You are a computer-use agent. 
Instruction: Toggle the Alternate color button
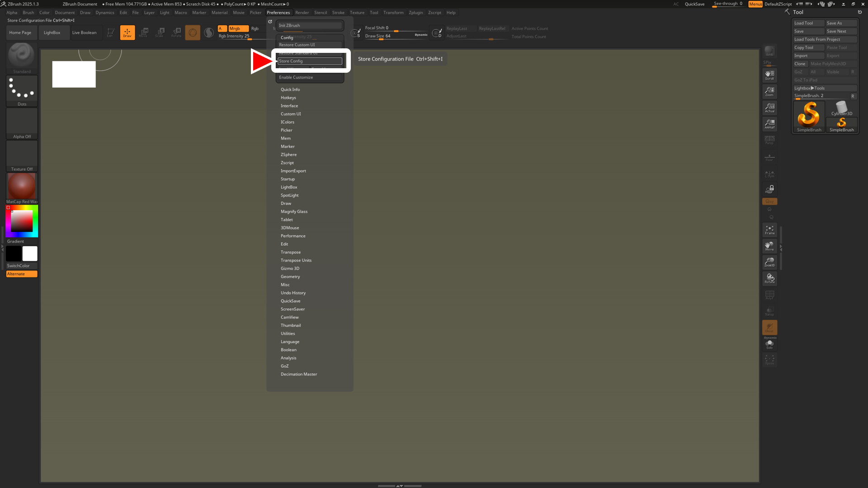22,274
